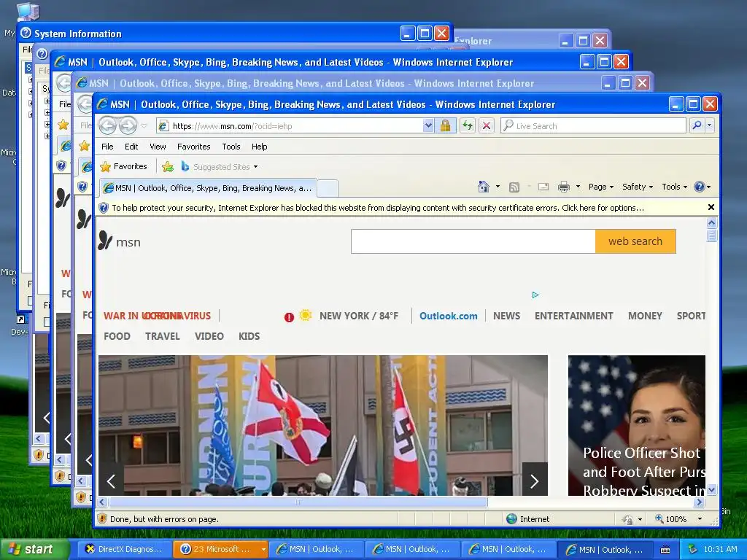Click in the Live Search box
Screen dimensions: 747x560
(x=593, y=125)
